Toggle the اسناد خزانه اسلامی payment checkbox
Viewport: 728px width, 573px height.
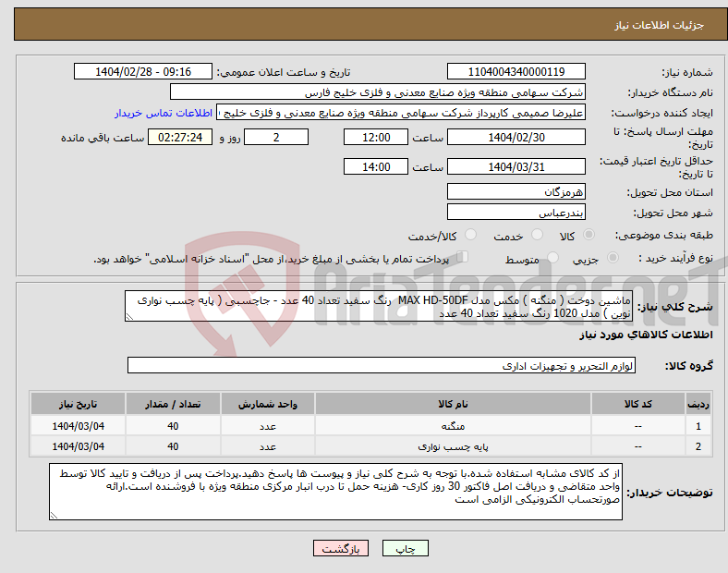pos(463,256)
